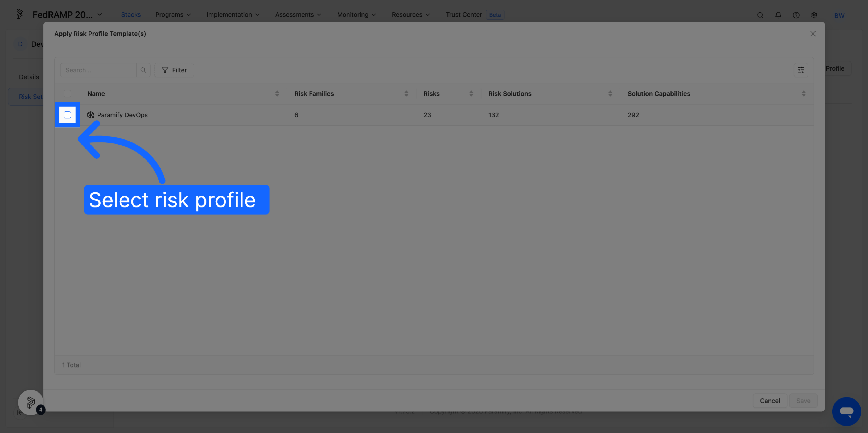This screenshot has height=433, width=868.
Task: Expand the Resources menu
Action: tap(411, 14)
